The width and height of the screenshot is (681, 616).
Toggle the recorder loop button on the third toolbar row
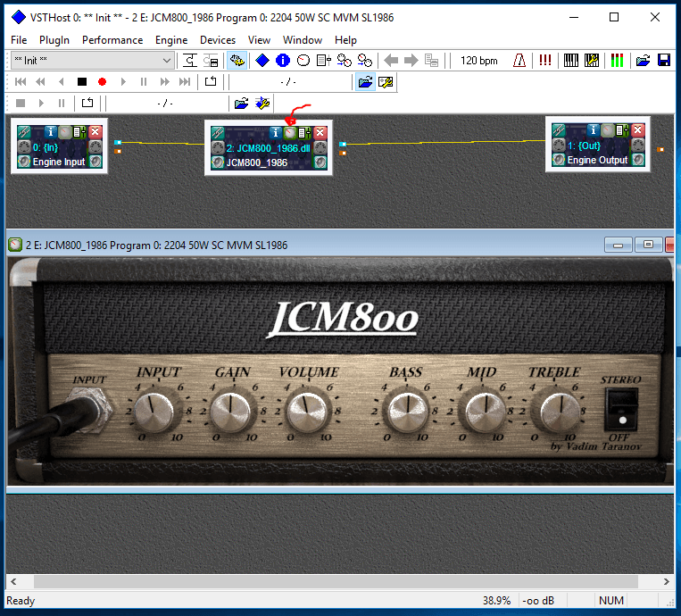(x=87, y=103)
